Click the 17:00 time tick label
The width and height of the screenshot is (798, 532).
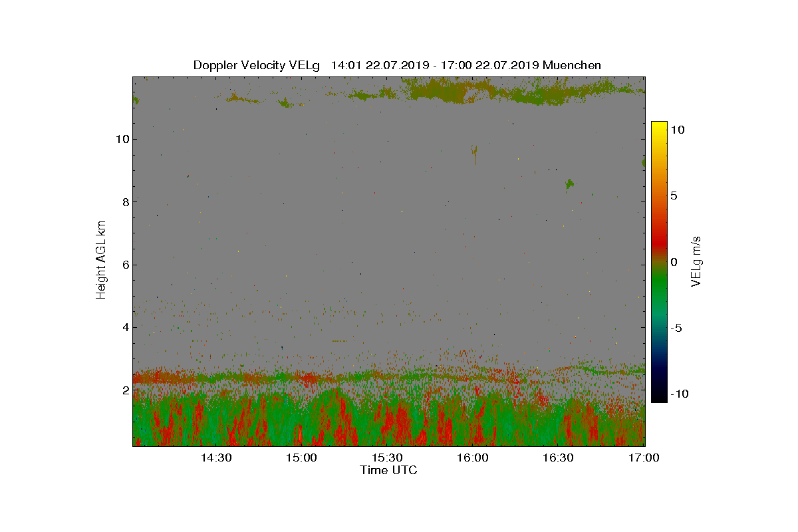pyautogui.click(x=644, y=458)
